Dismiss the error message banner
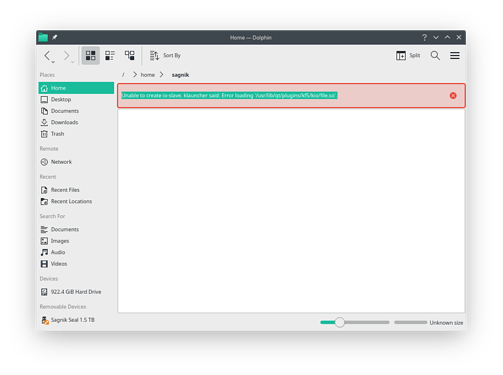This screenshot has width=503, height=375. 453,96
